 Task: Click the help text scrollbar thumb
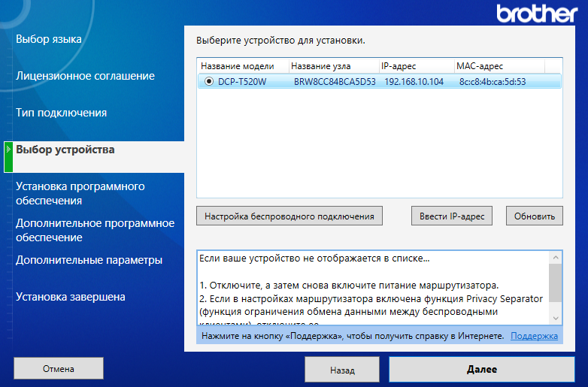(x=556, y=283)
